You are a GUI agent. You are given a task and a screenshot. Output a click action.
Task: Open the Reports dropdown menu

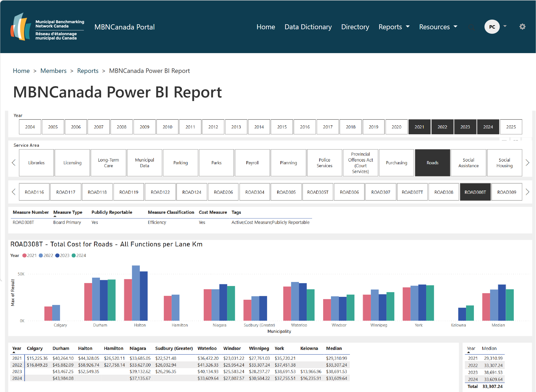[394, 27]
